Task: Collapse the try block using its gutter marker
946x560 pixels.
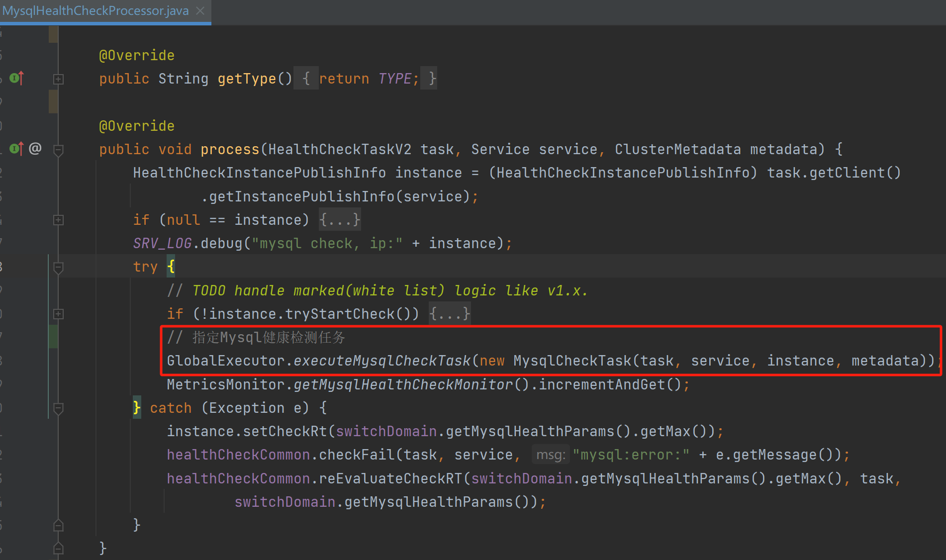Action: tap(58, 267)
